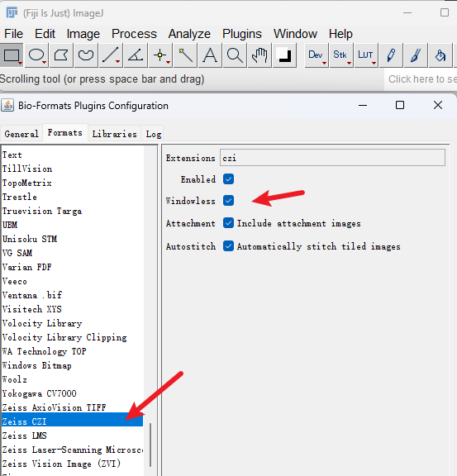Select the Magnifying glass tool
Image resolution: width=457 pixels, height=476 pixels.
235,55
